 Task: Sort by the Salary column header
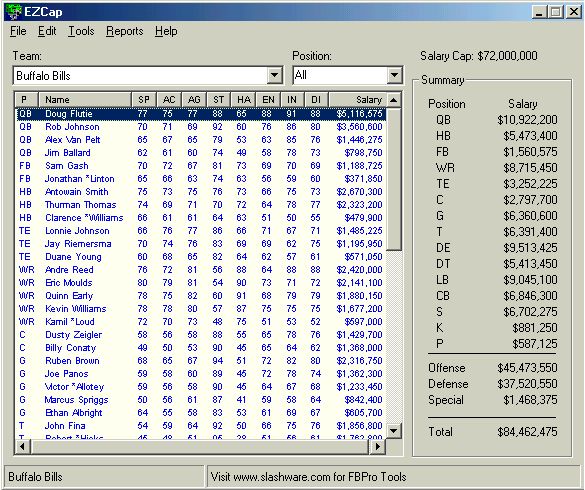357,99
